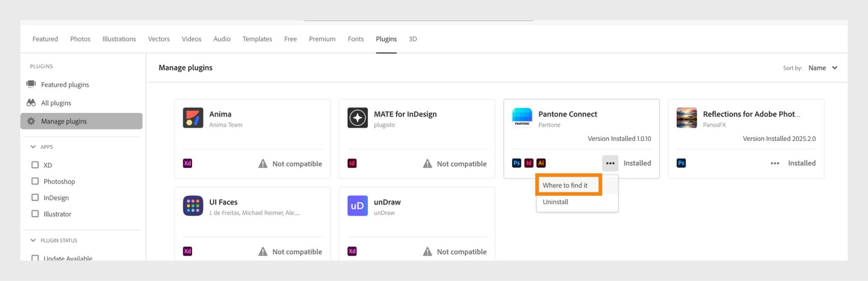868x281 pixels.
Task: Open the more options menu for Reflections plugin
Action: tap(775, 163)
